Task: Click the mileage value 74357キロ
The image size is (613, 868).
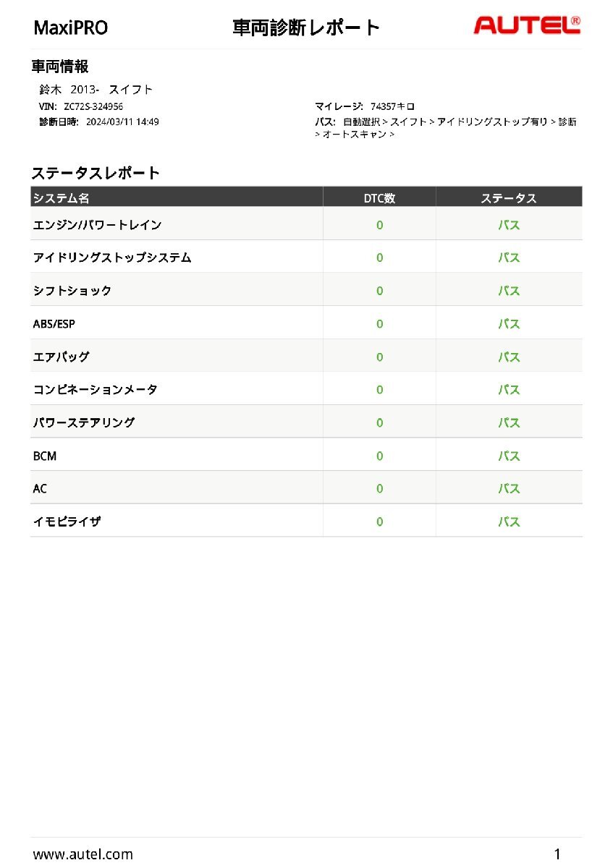Action: [392, 106]
